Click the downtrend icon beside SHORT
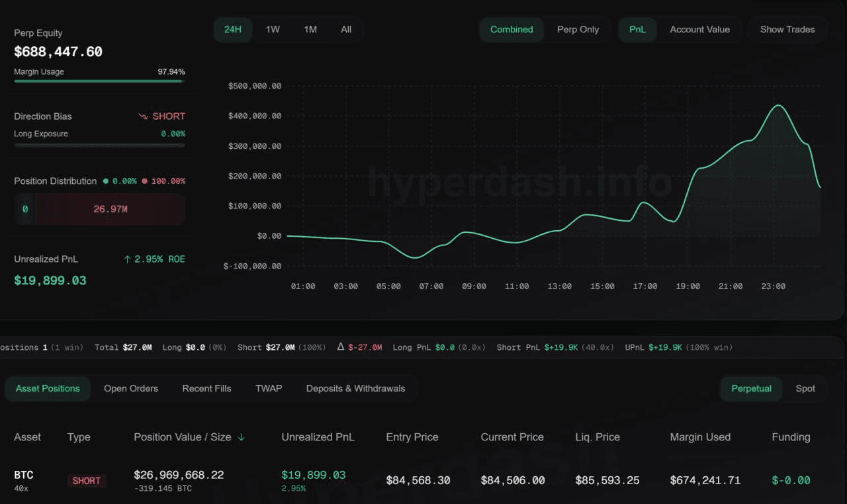This screenshot has height=504, width=847. coord(143,116)
